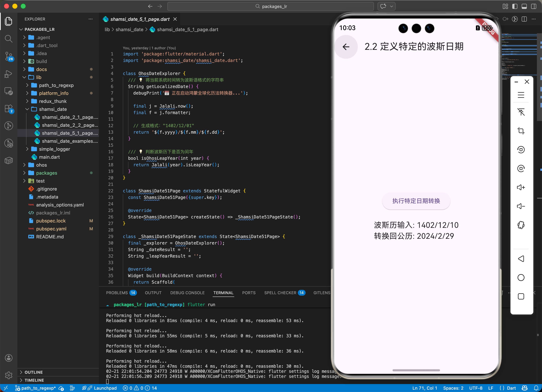This screenshot has width=542, height=392.
Task: Tap the emulator home circle button
Action: pyautogui.click(x=521, y=278)
